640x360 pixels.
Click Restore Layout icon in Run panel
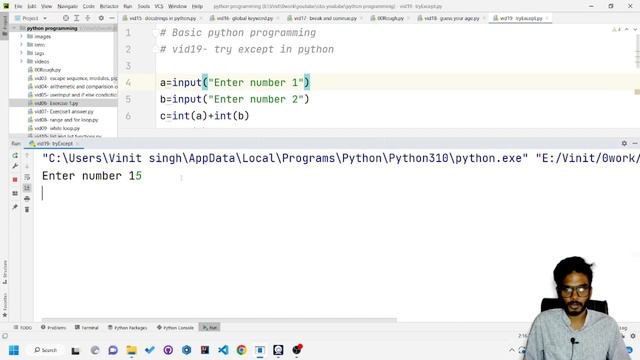coord(15,193)
